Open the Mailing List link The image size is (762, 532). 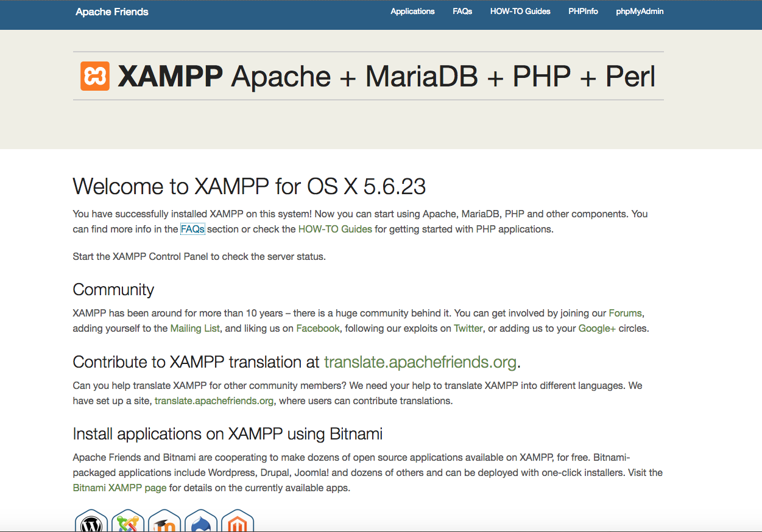[x=195, y=329]
